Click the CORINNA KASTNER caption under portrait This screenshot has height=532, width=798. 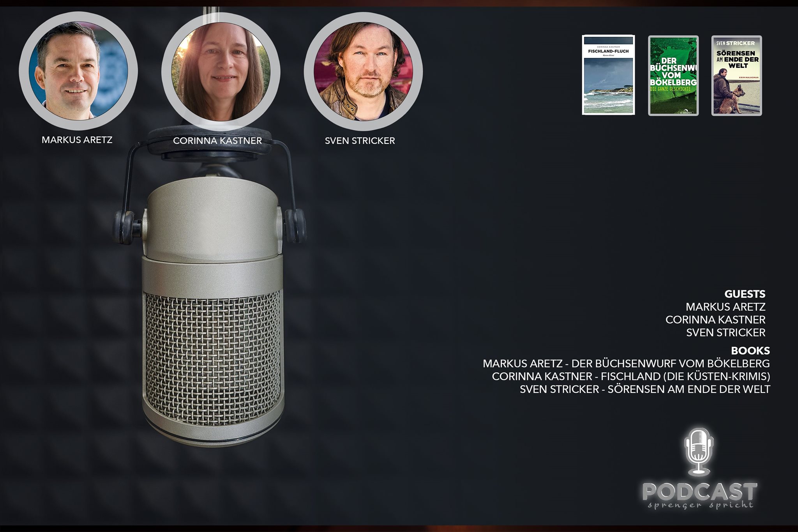(217, 141)
